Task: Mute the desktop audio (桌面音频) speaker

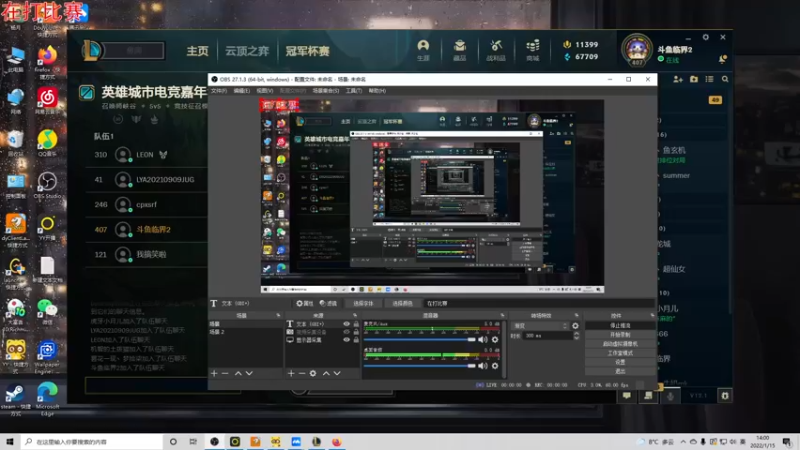Action: click(x=483, y=365)
